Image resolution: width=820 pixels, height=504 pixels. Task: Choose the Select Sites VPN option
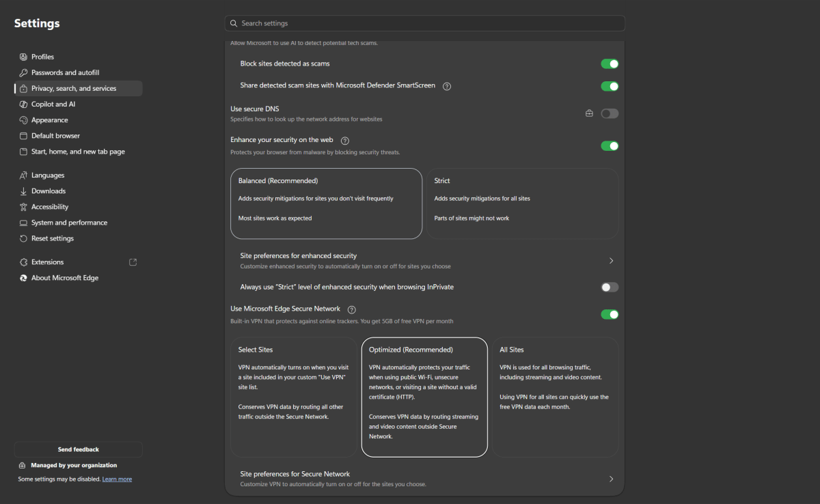294,397
